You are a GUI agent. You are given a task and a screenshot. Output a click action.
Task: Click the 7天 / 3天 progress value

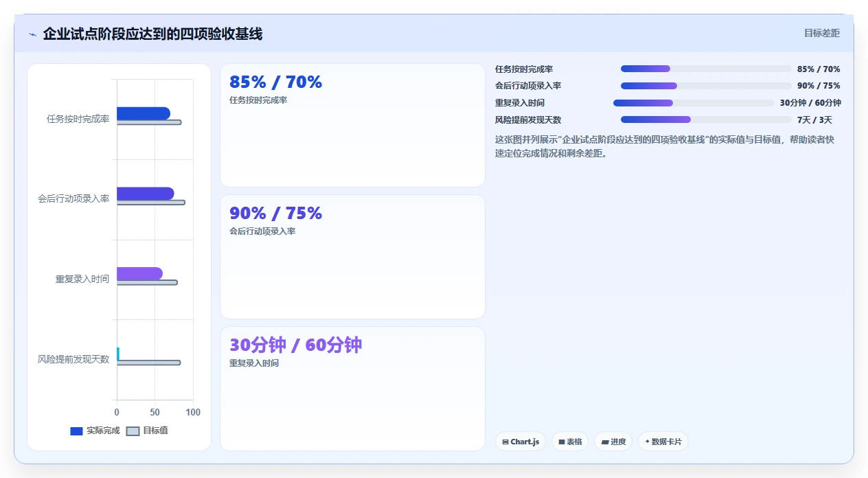tap(814, 119)
